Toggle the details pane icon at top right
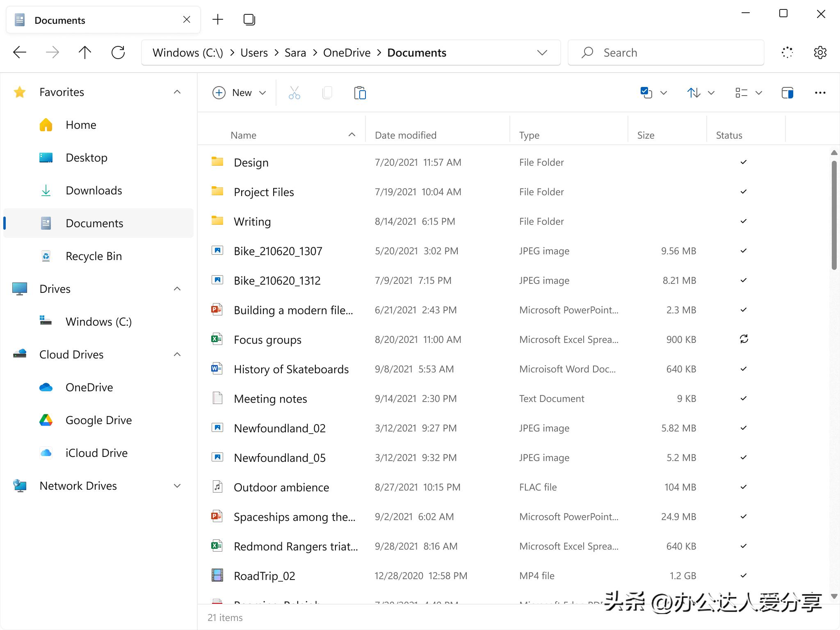The height and width of the screenshot is (630, 840). click(x=787, y=93)
